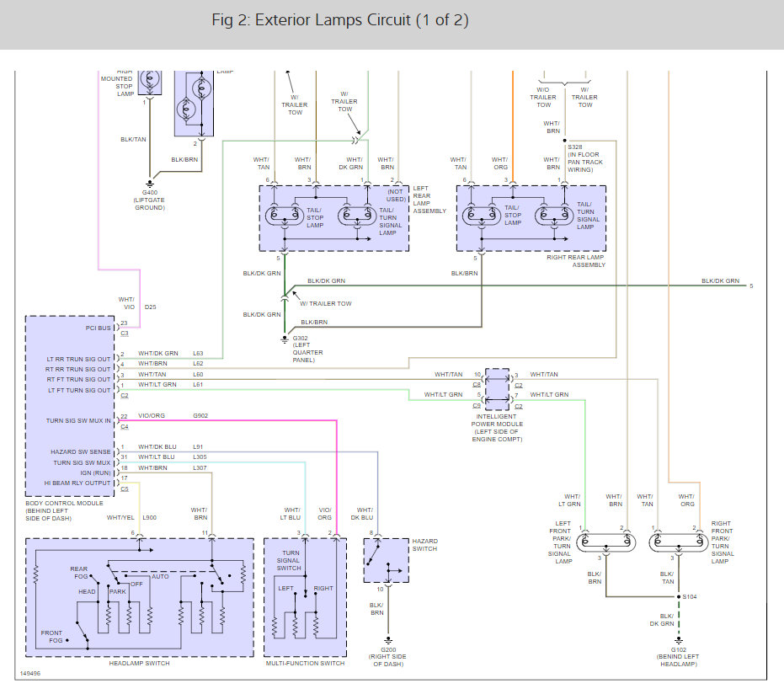Click the 'PCI BUS' pin label
Image resolution: width=784 pixels, height=694 pixels.
pos(98,328)
